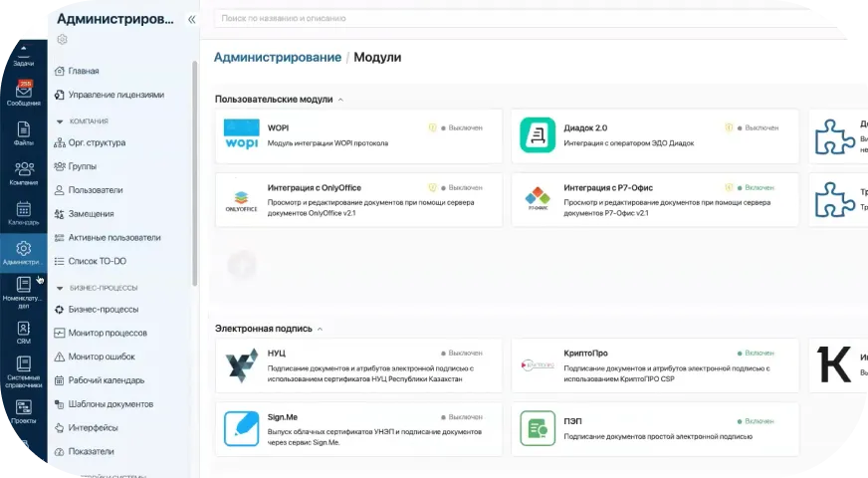Open the Интеграция с OnlyOffice module card
The height and width of the screenshot is (478, 868).
(x=358, y=200)
